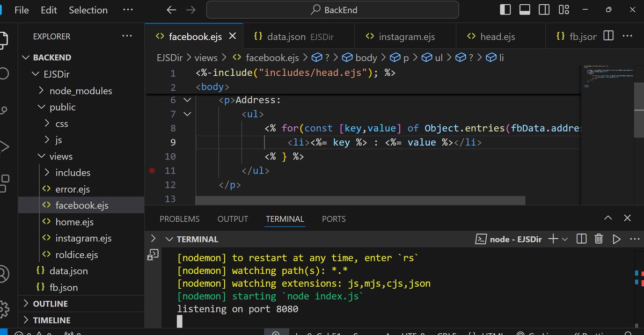The height and width of the screenshot is (335, 644).
Task: Open customize layout icon
Action: coord(563,10)
